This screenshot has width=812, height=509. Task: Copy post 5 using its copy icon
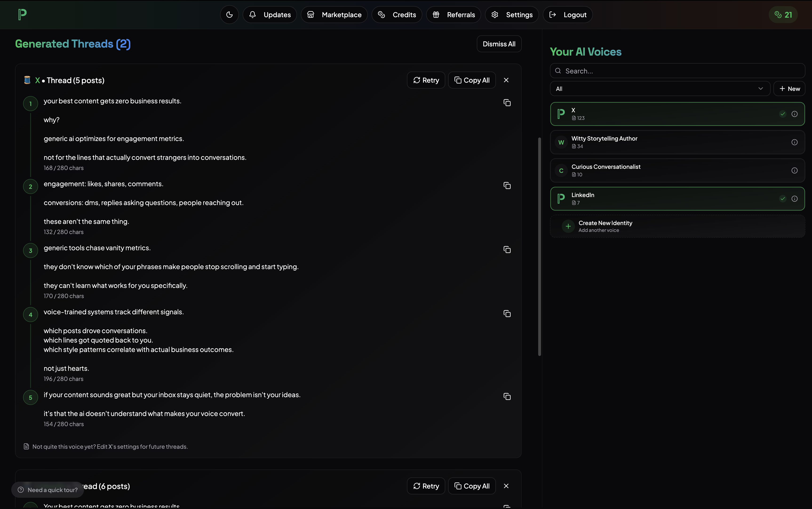click(507, 396)
